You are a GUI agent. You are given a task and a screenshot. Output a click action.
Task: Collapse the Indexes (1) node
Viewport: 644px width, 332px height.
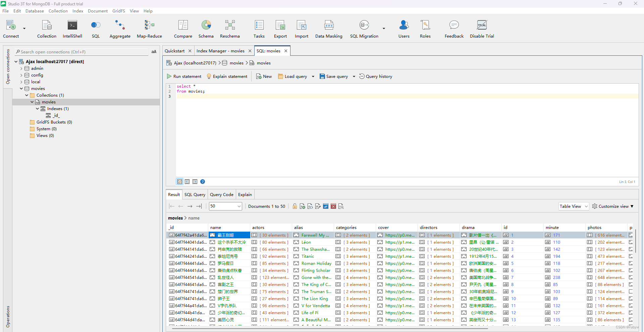37,108
